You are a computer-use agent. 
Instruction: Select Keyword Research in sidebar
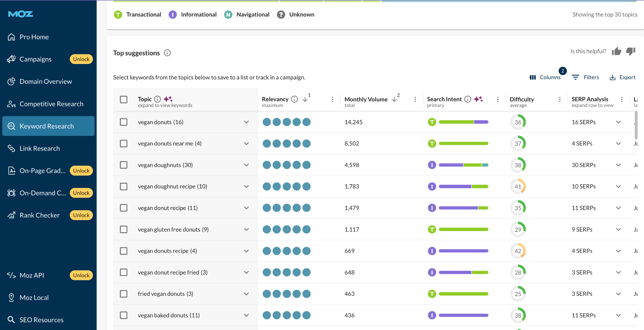coord(48,126)
